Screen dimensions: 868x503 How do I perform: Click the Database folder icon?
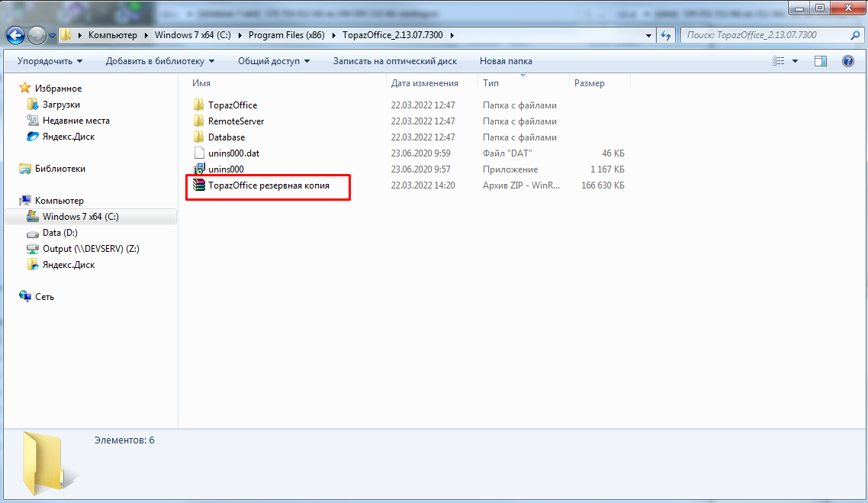click(199, 137)
